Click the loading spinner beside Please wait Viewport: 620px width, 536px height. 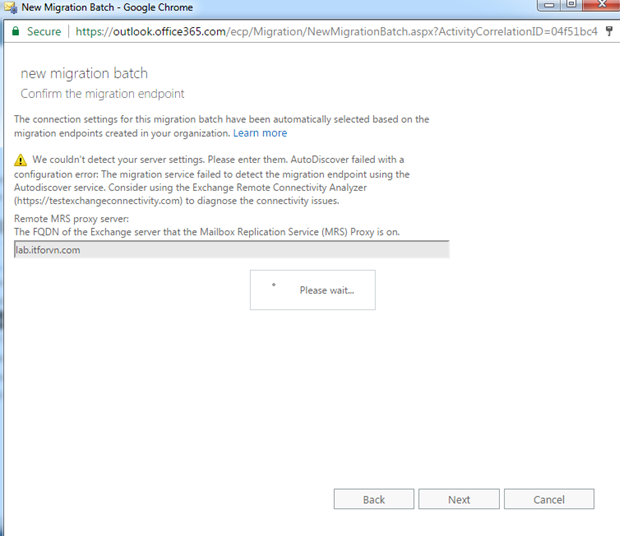tap(274, 285)
